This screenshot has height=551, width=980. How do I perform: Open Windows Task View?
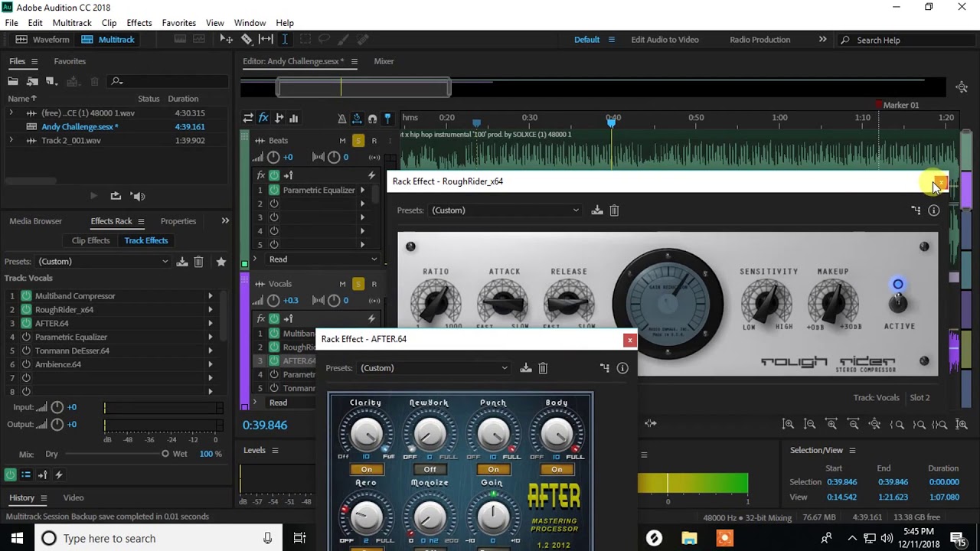pyautogui.click(x=299, y=538)
